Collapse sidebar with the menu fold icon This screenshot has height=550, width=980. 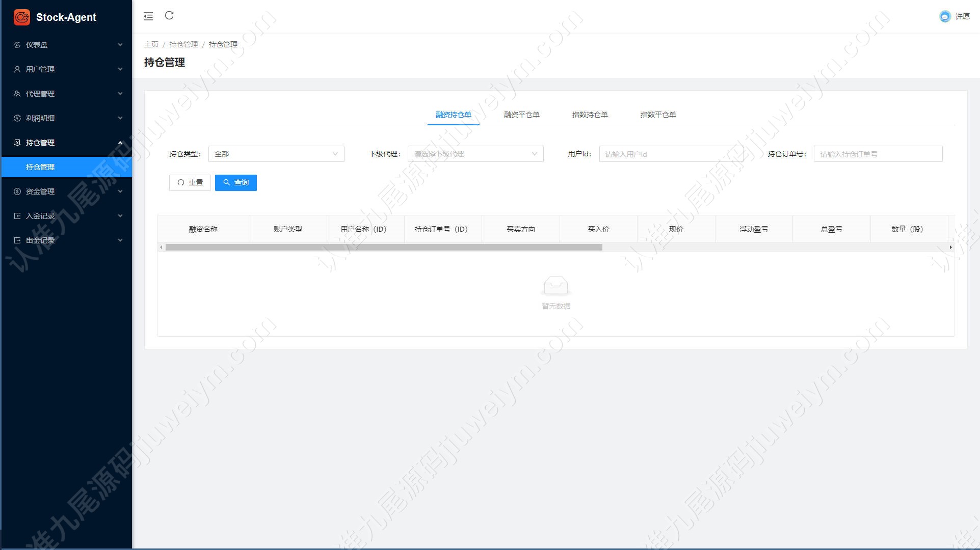point(148,16)
